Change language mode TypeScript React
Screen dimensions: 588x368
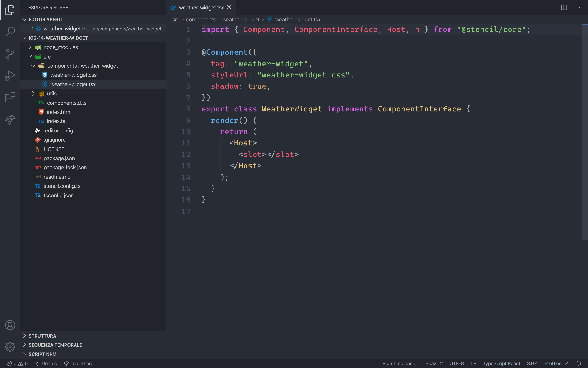point(501,363)
